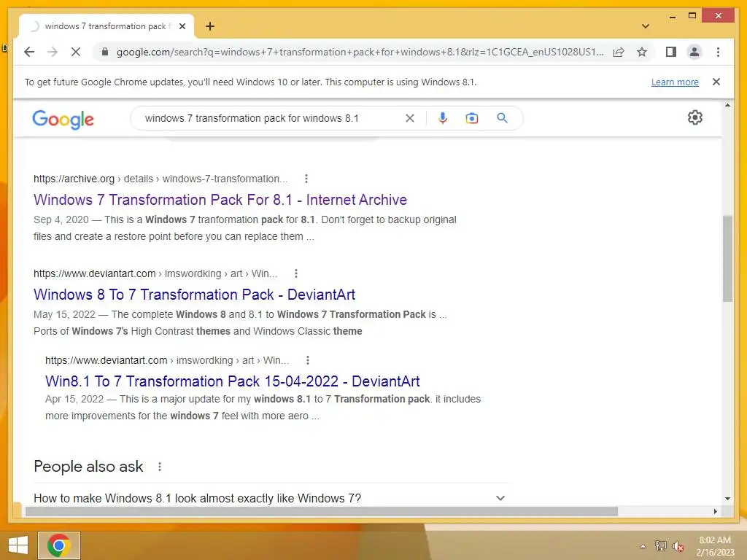Start voice search with microphone
The height and width of the screenshot is (560, 747).
tap(443, 118)
